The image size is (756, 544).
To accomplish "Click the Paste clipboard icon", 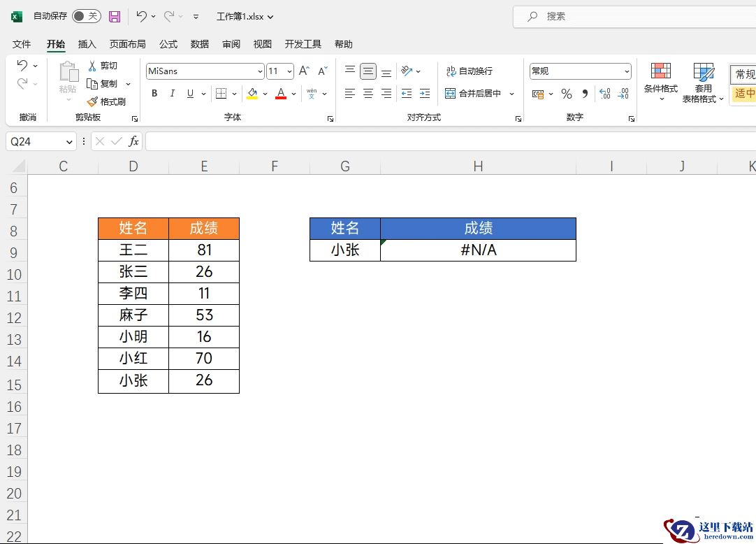I will pos(68,73).
